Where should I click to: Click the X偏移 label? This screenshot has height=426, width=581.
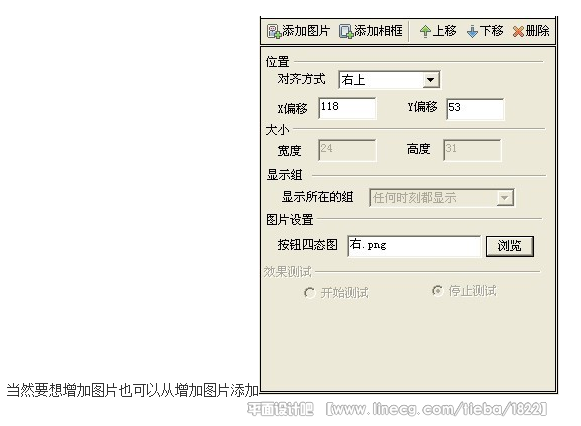[x=293, y=109]
